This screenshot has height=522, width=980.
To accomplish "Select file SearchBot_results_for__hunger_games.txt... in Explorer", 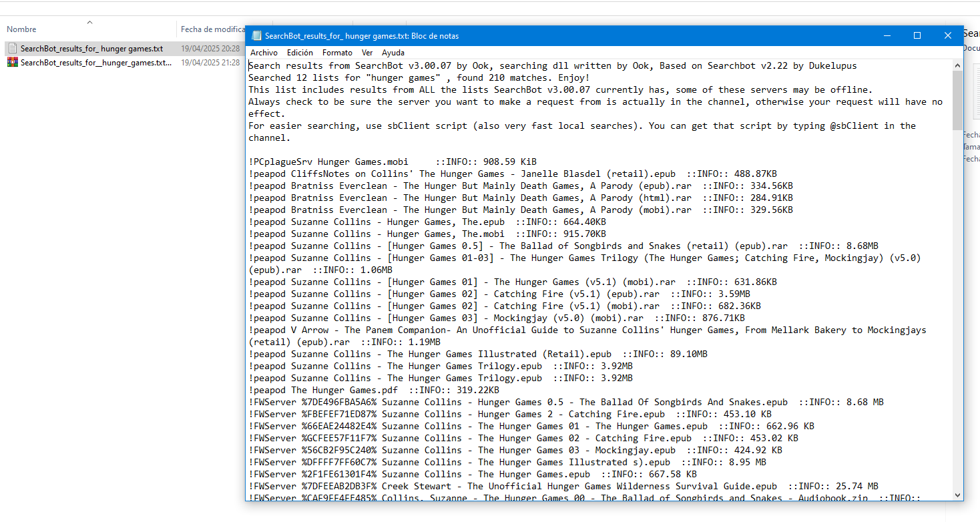I will (x=96, y=62).
